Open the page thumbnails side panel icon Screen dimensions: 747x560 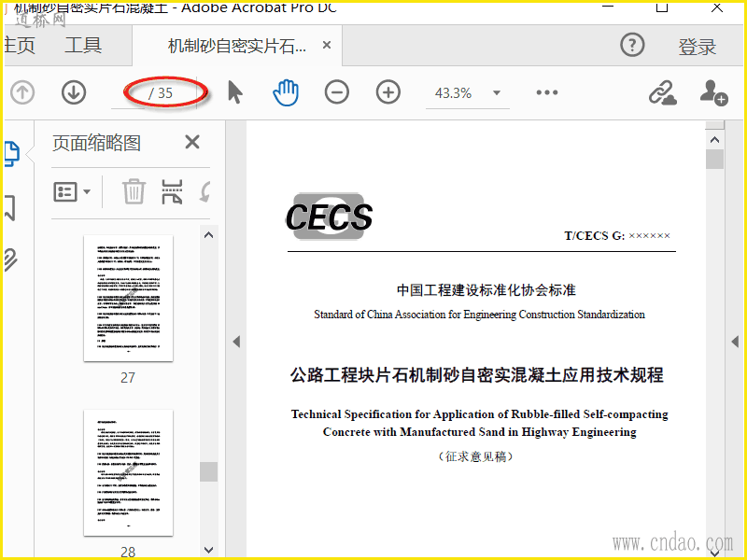click(x=11, y=154)
